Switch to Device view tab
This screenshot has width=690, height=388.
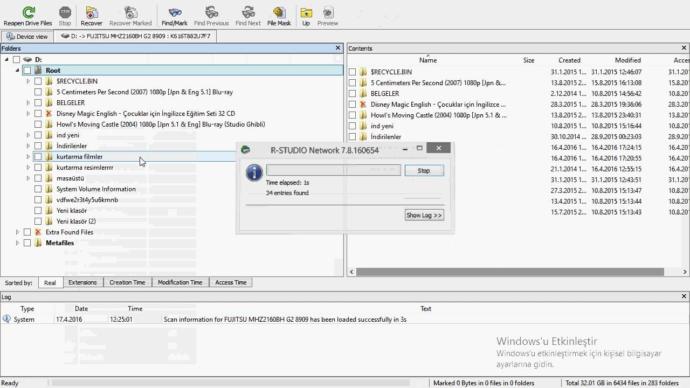pyautogui.click(x=27, y=37)
